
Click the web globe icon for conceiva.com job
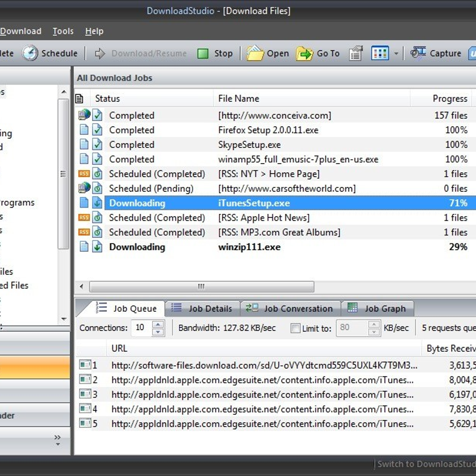tap(84, 115)
